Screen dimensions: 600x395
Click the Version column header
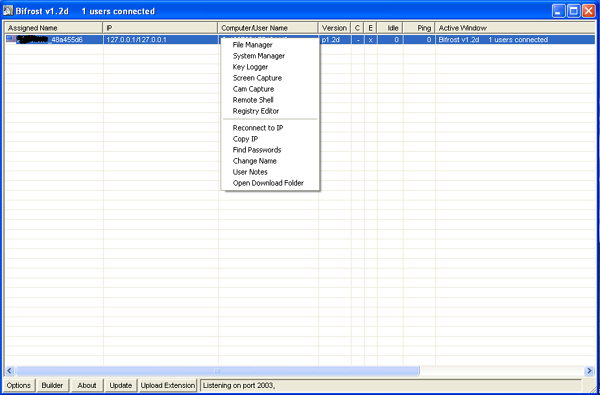335,28
